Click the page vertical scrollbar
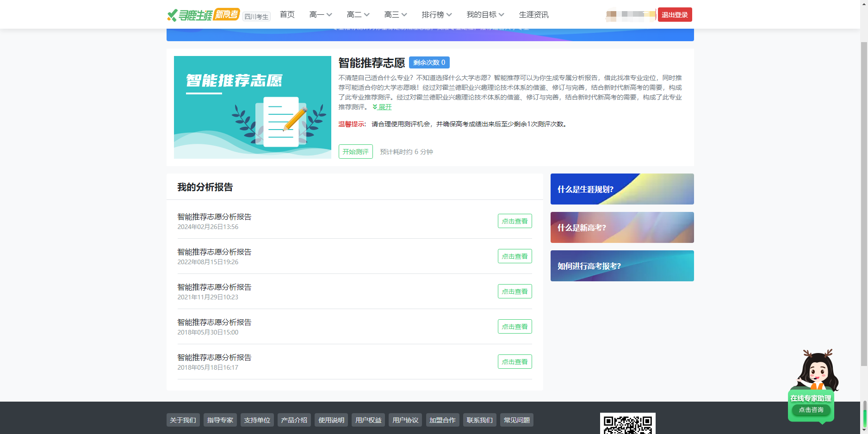The height and width of the screenshot is (434, 868). (x=864, y=204)
